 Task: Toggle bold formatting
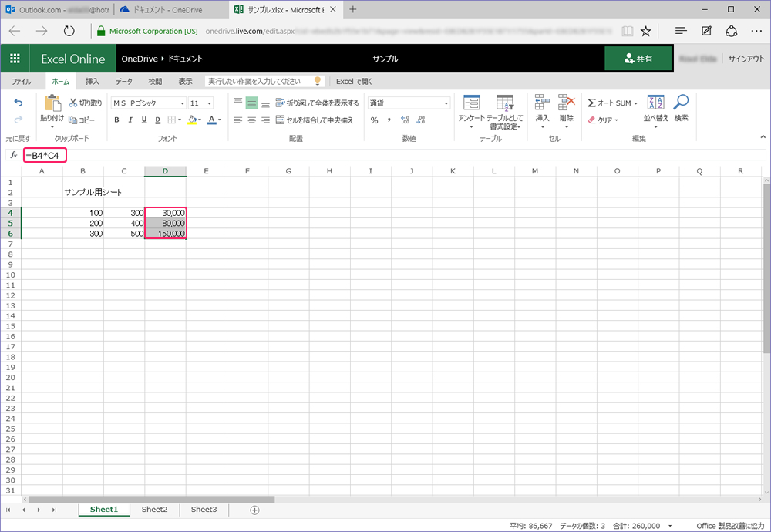(x=116, y=120)
